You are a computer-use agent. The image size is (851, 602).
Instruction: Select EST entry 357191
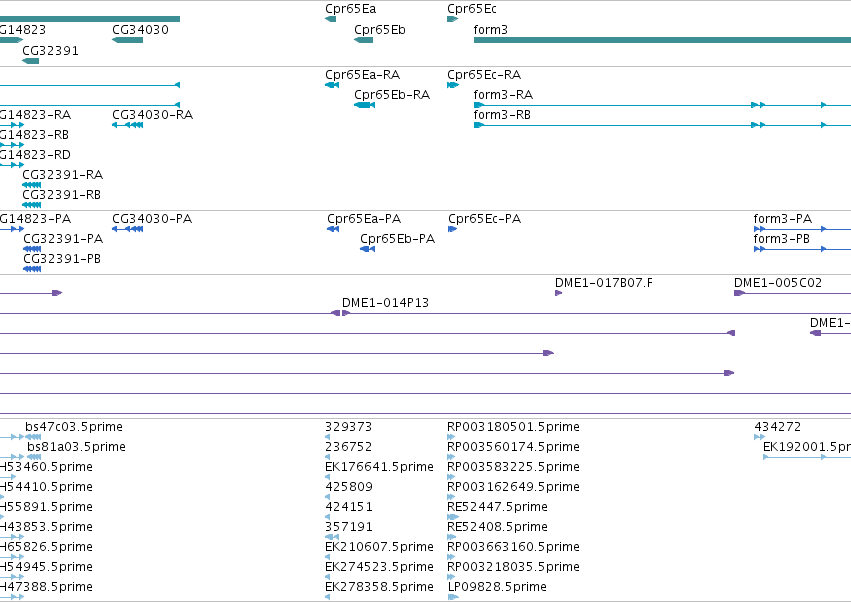(x=348, y=527)
